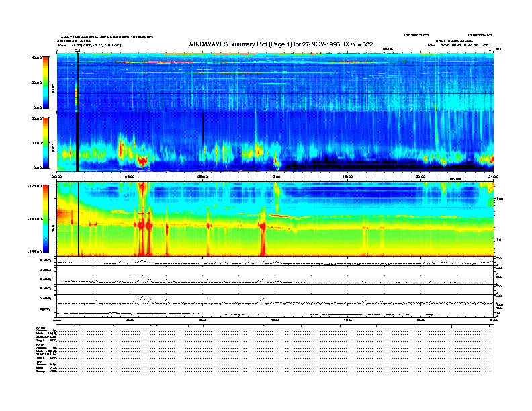Click the 16:00 tick label below RAD1 spectrogram
Image resolution: width=532 pixels, height=411 pixels.
(x=348, y=177)
